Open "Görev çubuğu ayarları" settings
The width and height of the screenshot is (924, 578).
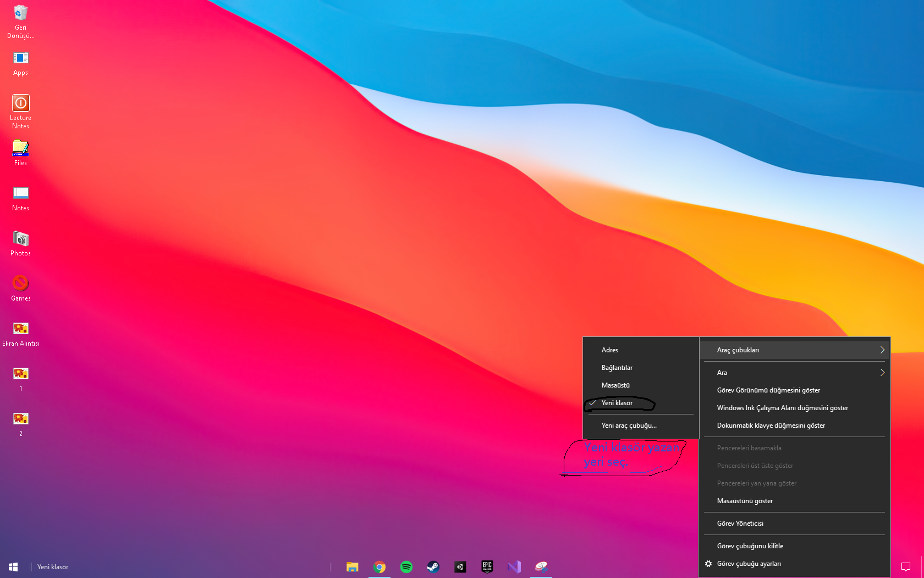749,564
